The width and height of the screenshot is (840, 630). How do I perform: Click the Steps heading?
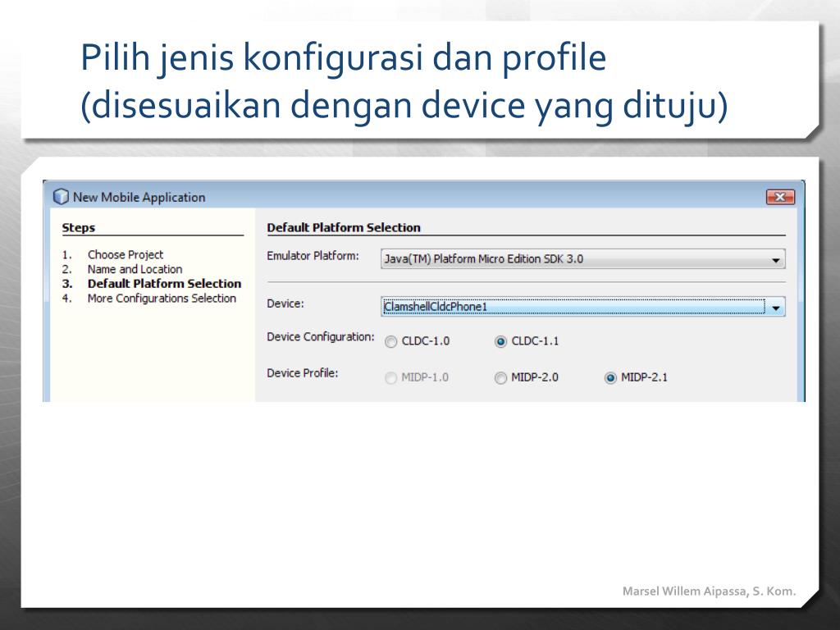(78, 228)
